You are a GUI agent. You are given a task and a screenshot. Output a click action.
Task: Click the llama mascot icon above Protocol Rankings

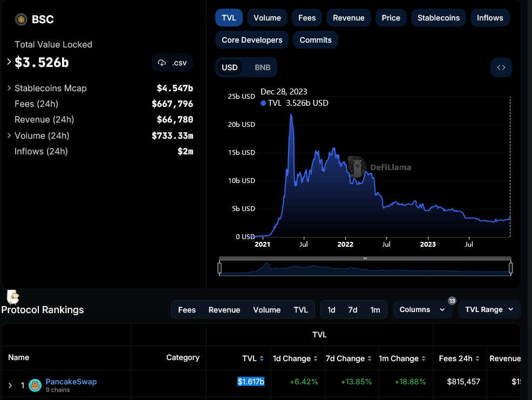[x=12, y=296]
